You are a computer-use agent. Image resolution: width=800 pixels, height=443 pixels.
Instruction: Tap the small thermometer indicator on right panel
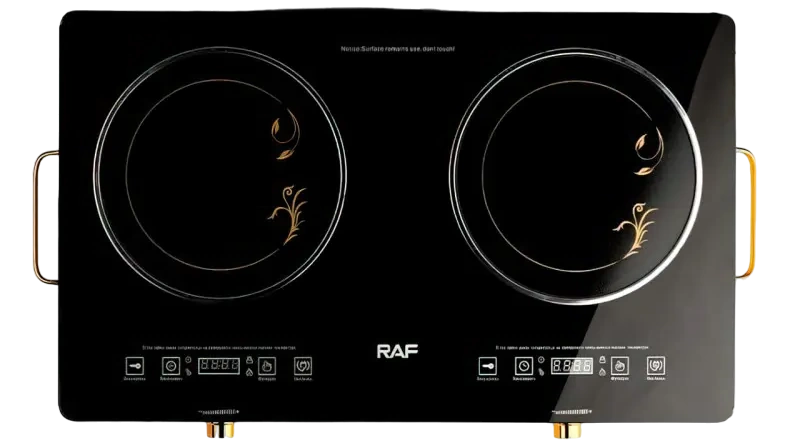click(541, 372)
